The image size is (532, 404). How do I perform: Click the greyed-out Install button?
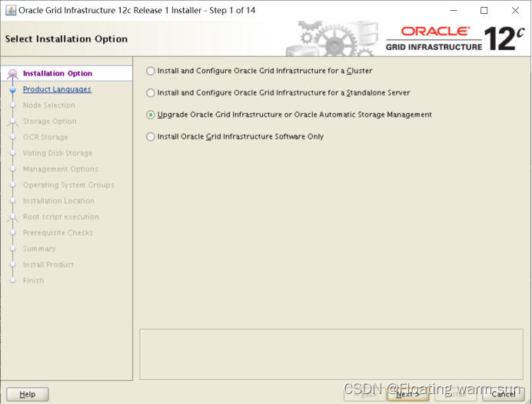coord(456,394)
